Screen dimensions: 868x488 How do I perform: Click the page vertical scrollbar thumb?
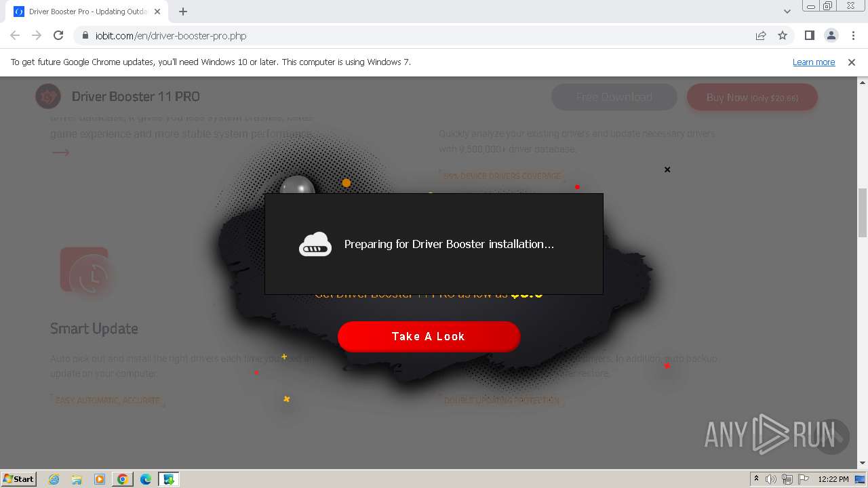863,213
